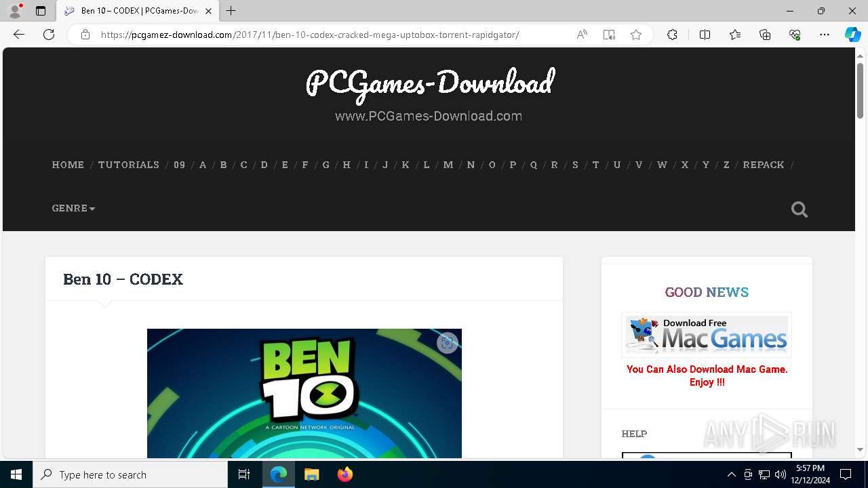Select the 09 games category
The image size is (868, 488).
point(179,165)
